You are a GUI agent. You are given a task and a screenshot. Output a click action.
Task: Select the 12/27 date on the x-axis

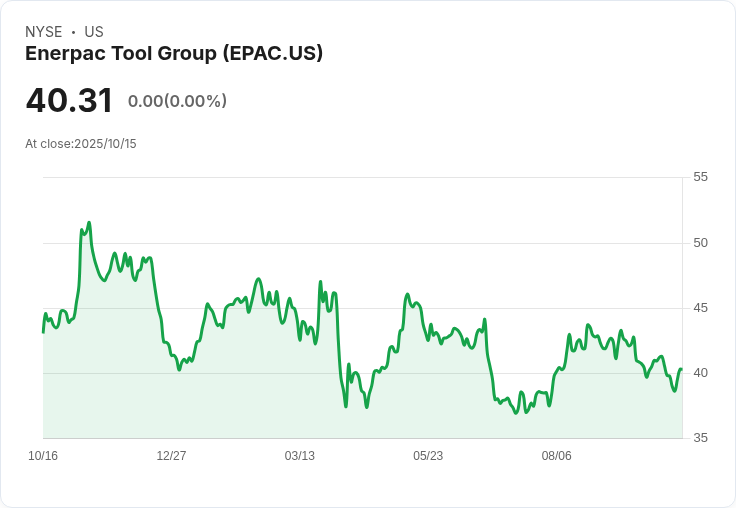tap(171, 456)
